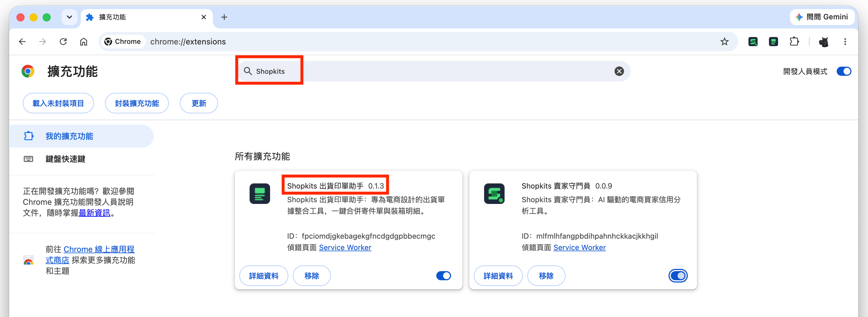Open the tab search dropdown arrow
The height and width of the screenshot is (317, 868).
[x=69, y=17]
